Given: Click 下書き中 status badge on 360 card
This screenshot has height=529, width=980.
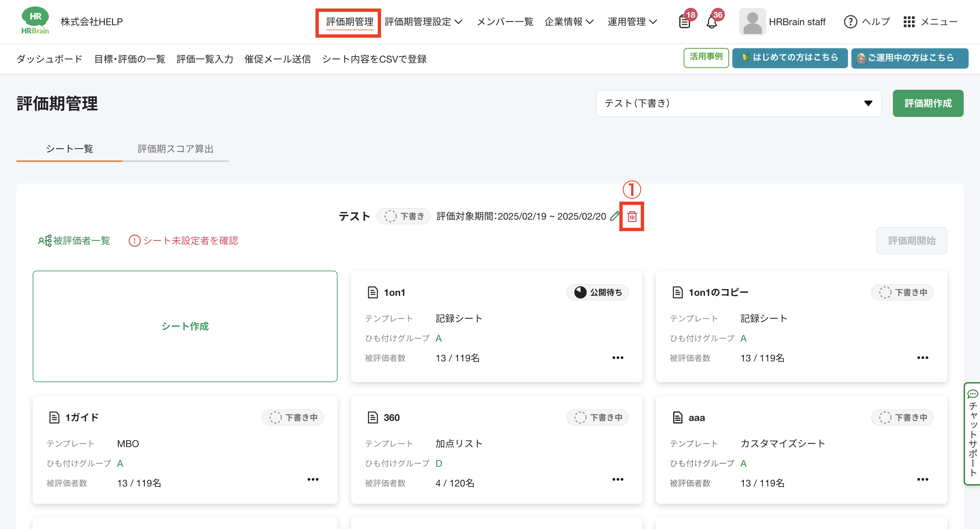Looking at the screenshot, I should coord(597,417).
